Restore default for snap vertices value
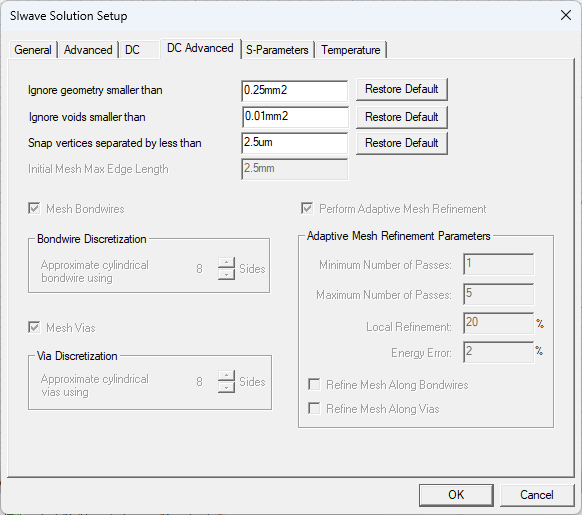582x515 pixels. click(402, 143)
